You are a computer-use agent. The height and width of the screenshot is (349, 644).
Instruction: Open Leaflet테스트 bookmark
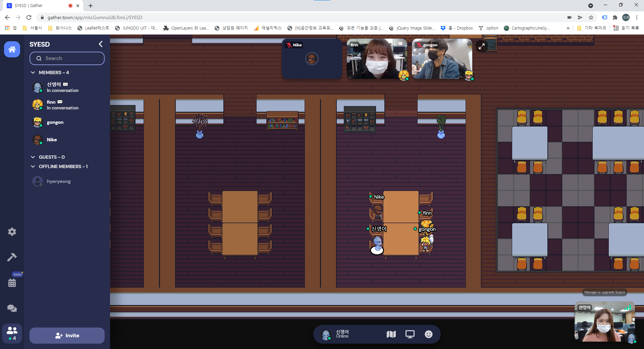tap(93, 28)
